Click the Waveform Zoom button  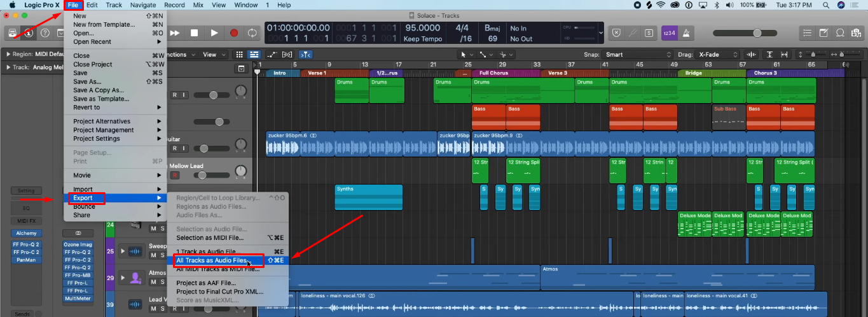pyautogui.click(x=752, y=55)
